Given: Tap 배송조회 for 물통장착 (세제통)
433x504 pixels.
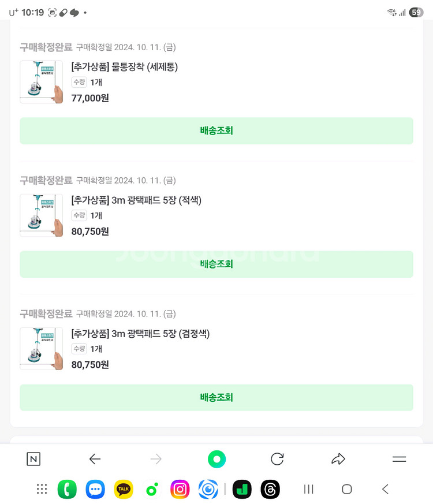Looking at the screenshot, I should 216,131.
